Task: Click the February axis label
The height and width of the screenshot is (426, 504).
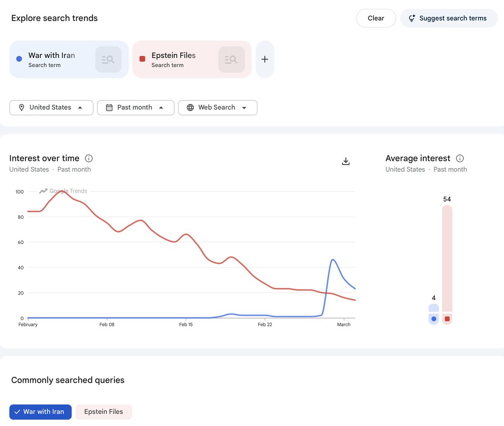Action: [x=28, y=325]
